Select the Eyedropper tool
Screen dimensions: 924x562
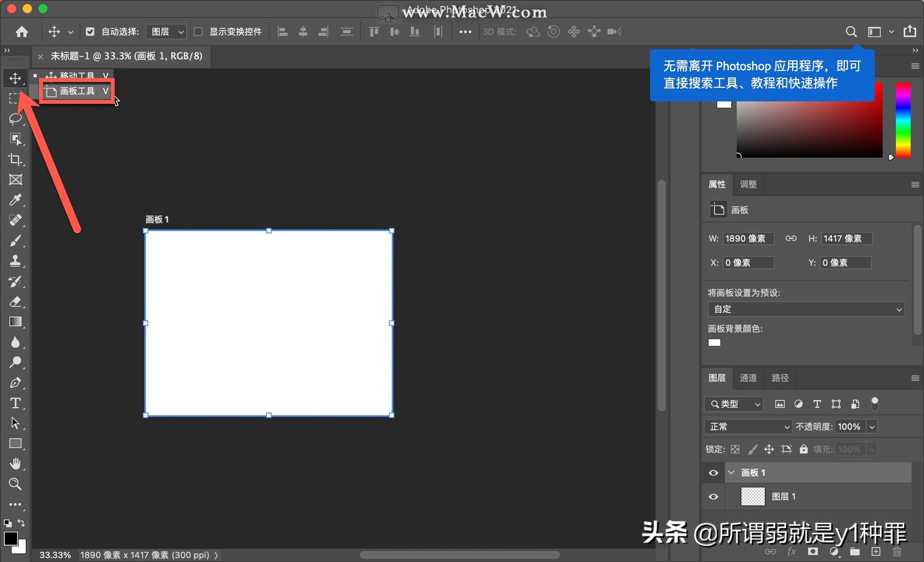[16, 200]
